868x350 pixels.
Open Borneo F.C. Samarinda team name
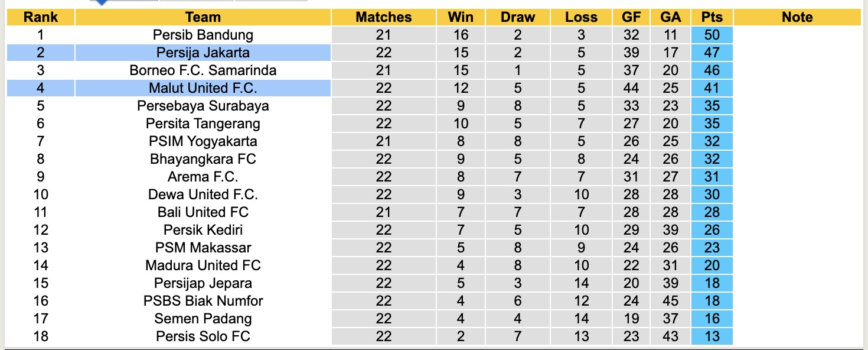point(203,70)
